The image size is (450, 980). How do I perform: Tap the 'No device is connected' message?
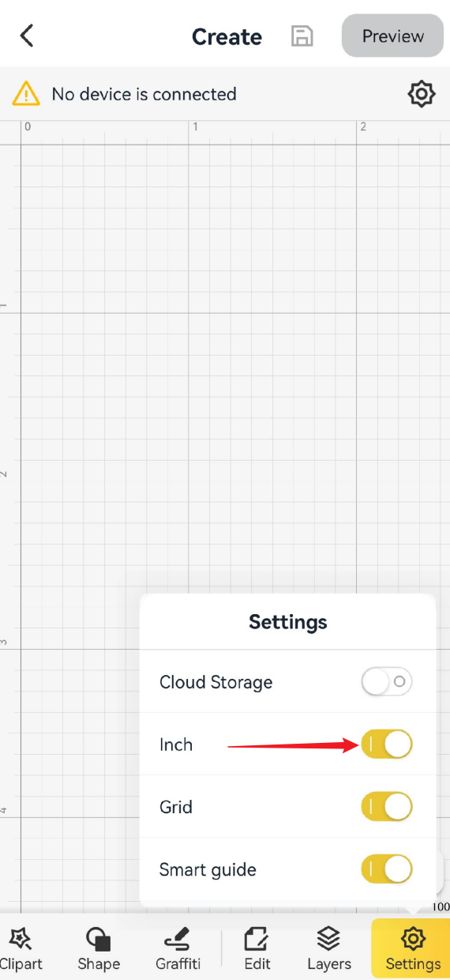pos(144,94)
